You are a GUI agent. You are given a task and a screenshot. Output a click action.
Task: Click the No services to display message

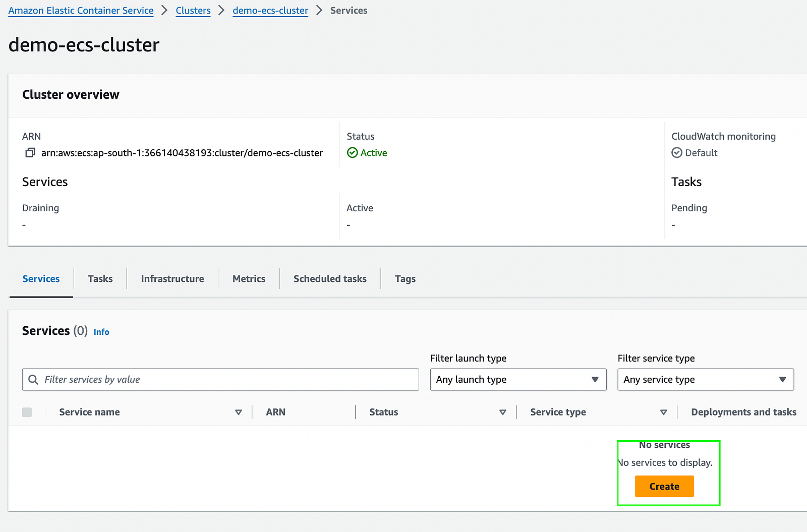coord(665,463)
